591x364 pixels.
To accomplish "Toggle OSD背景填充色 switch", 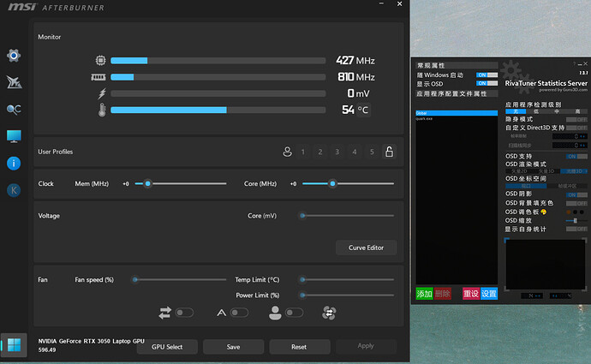I will pyautogui.click(x=576, y=204).
